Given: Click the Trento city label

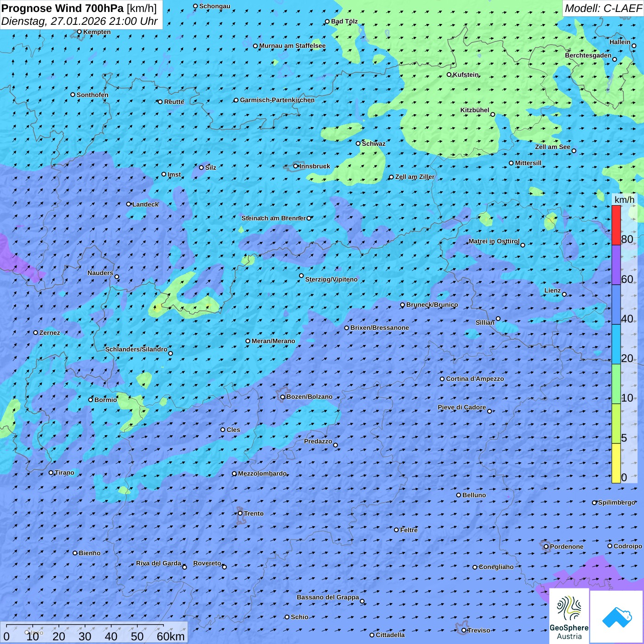Looking at the screenshot, I should (x=254, y=513).
